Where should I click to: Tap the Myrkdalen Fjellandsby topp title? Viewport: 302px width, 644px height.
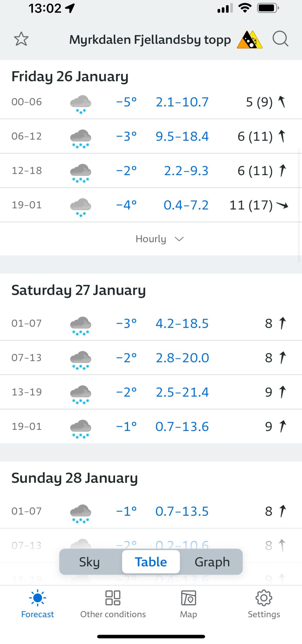150,40
